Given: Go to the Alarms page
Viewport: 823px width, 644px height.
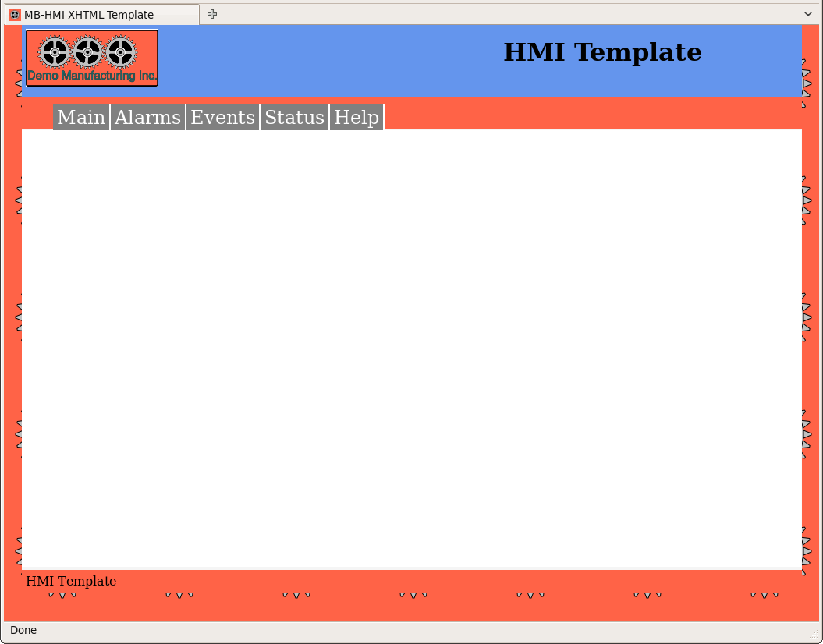Looking at the screenshot, I should (x=147, y=117).
